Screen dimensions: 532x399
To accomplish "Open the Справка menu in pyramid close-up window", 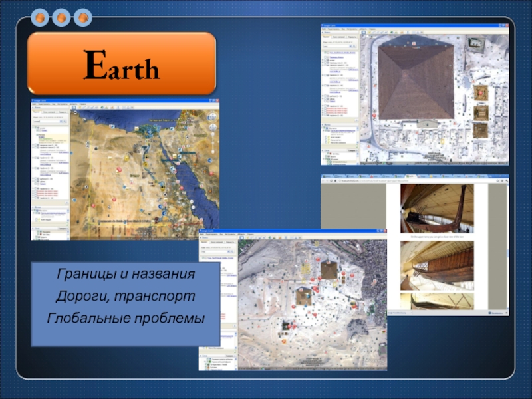I will pos(372,29).
